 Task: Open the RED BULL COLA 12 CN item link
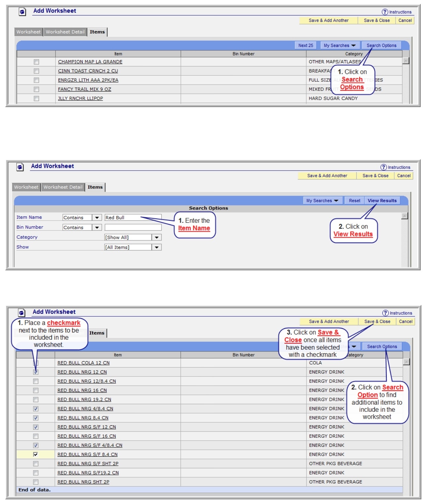(83, 363)
